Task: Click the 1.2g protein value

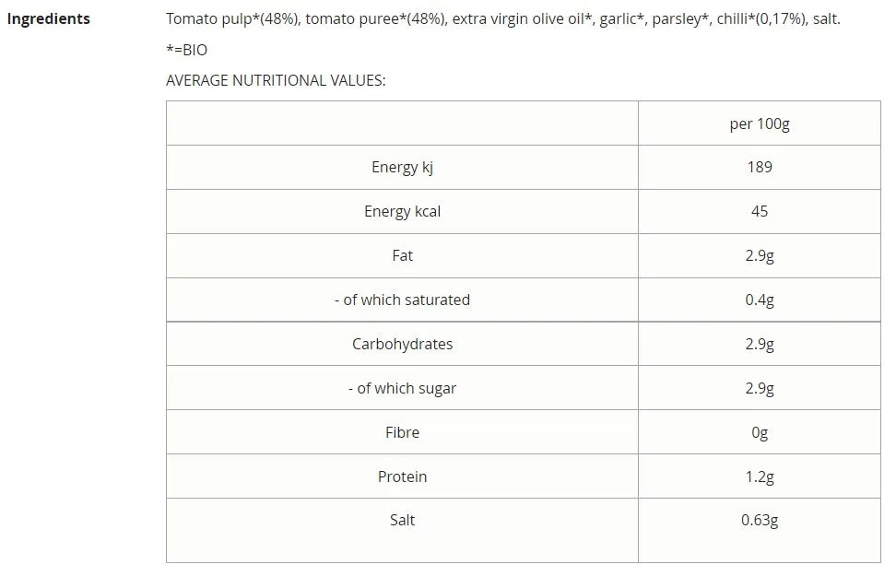Action: [760, 476]
